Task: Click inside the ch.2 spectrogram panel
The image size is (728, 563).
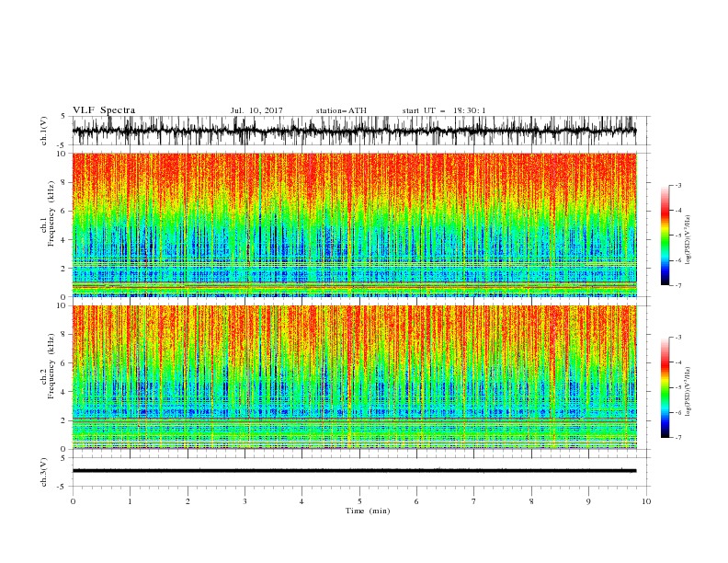Action: tap(354, 377)
